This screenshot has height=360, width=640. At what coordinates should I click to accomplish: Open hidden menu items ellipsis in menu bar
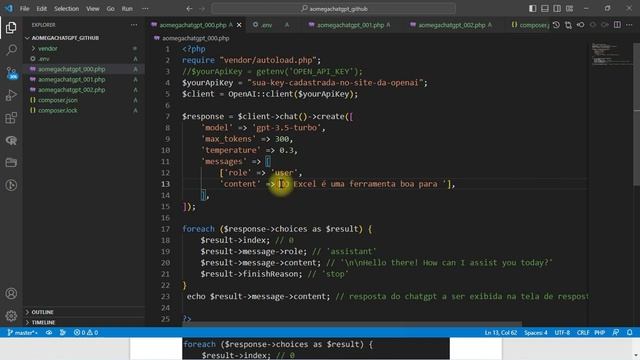click(145, 9)
